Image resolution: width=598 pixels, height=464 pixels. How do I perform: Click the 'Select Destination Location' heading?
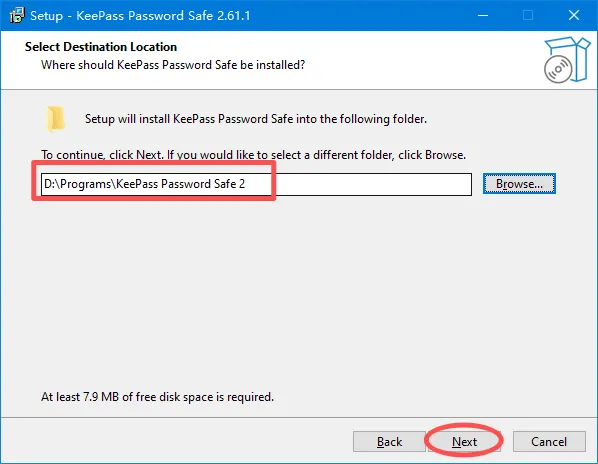101,47
